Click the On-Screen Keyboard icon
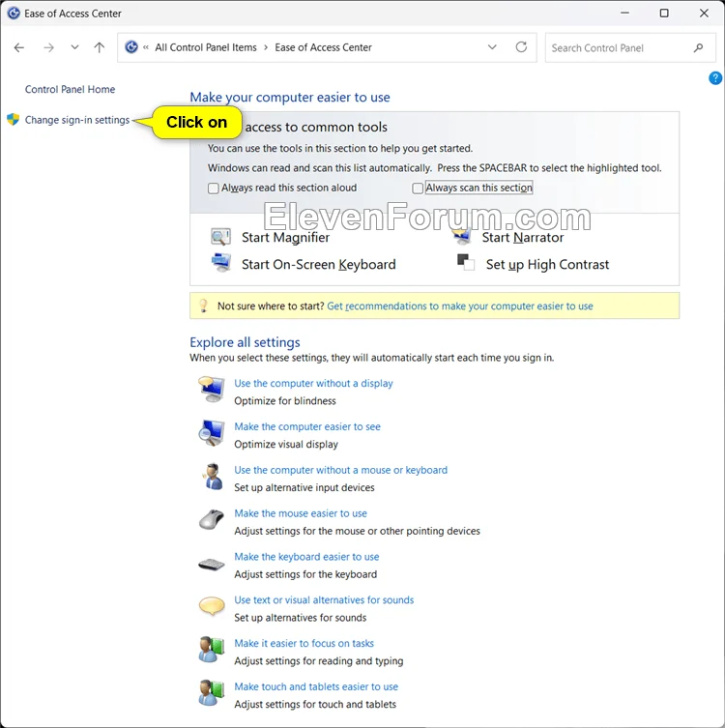Screen dimensions: 725x728 (x=221, y=263)
